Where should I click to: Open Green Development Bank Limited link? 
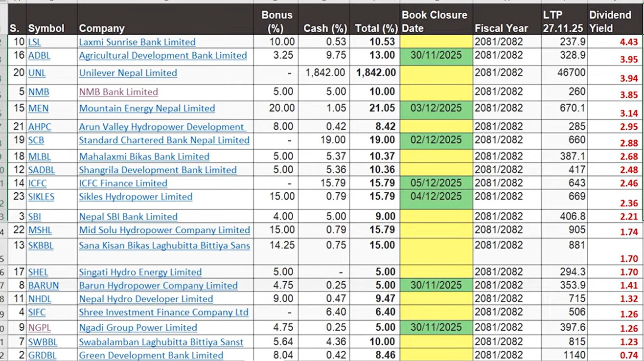(x=151, y=355)
